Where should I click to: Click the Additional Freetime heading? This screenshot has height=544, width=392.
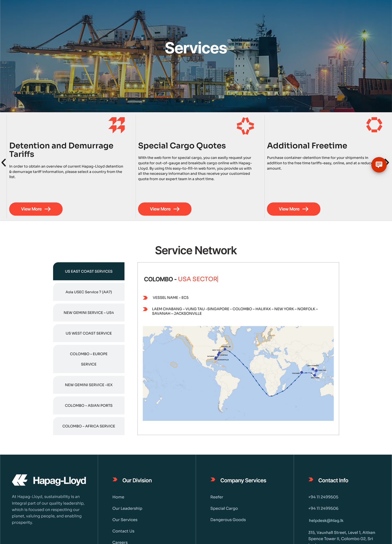pos(307,146)
